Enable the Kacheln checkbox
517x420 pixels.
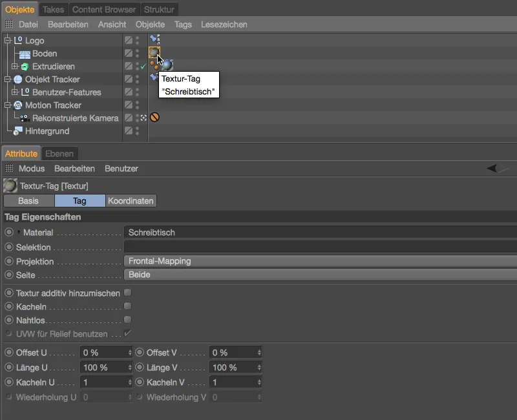coord(127,306)
